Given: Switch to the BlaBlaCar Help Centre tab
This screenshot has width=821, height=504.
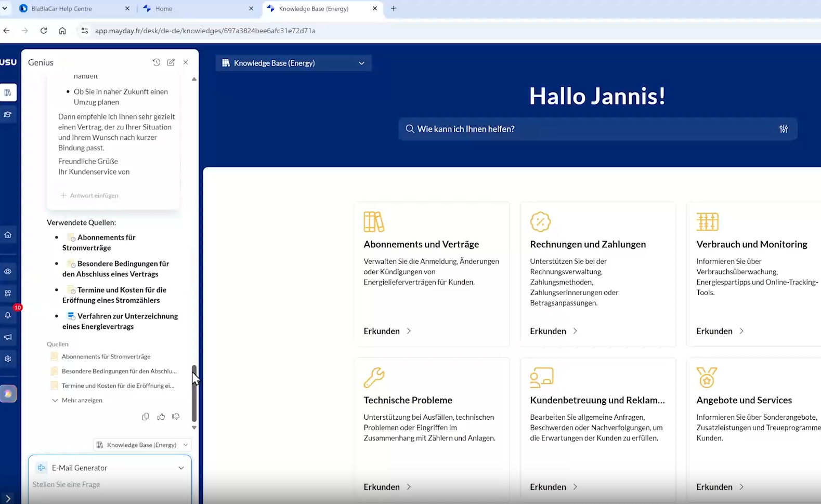Looking at the screenshot, I should coord(74,8).
